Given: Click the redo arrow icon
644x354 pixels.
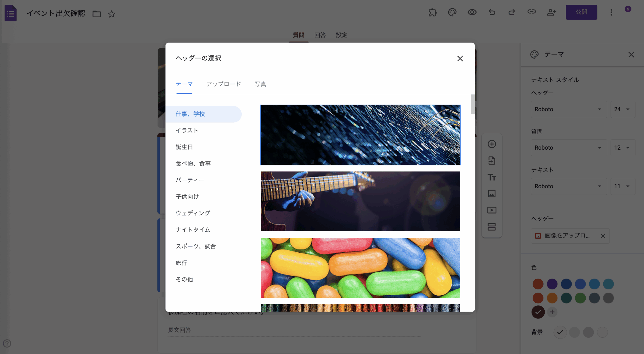Looking at the screenshot, I should tap(512, 12).
